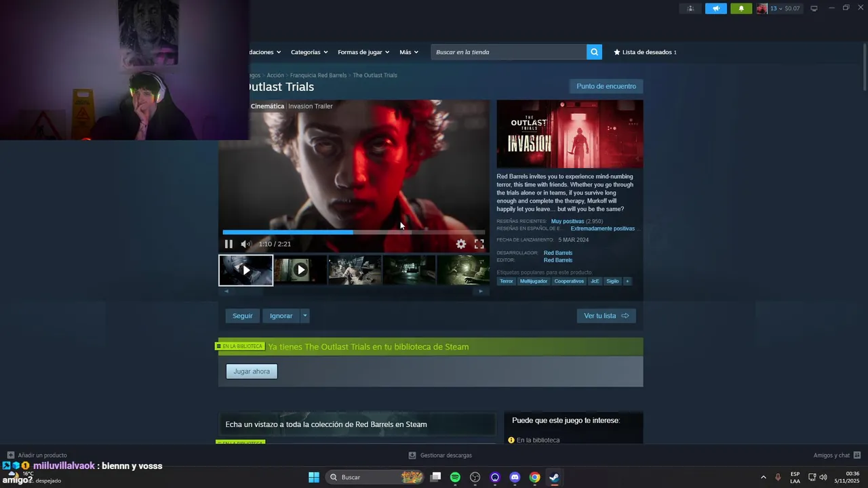The height and width of the screenshot is (488, 868).
Task: Select the JcE tag
Action: point(595,281)
